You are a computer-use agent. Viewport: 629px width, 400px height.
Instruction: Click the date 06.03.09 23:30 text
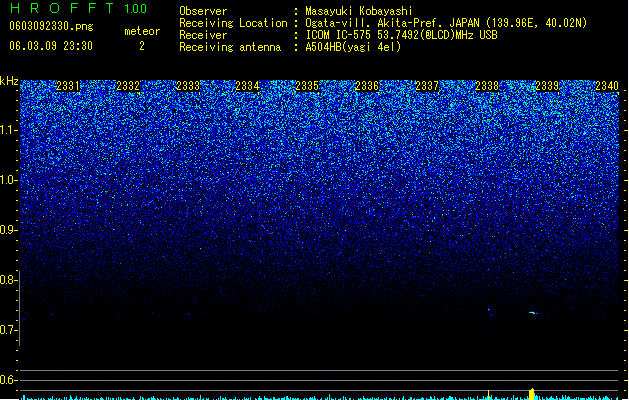[51, 46]
